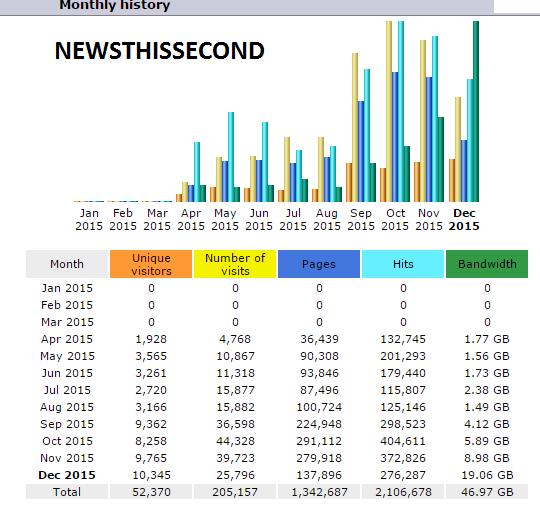Click the Jul 2015 table row label
The image size is (540, 506).
[67, 390]
